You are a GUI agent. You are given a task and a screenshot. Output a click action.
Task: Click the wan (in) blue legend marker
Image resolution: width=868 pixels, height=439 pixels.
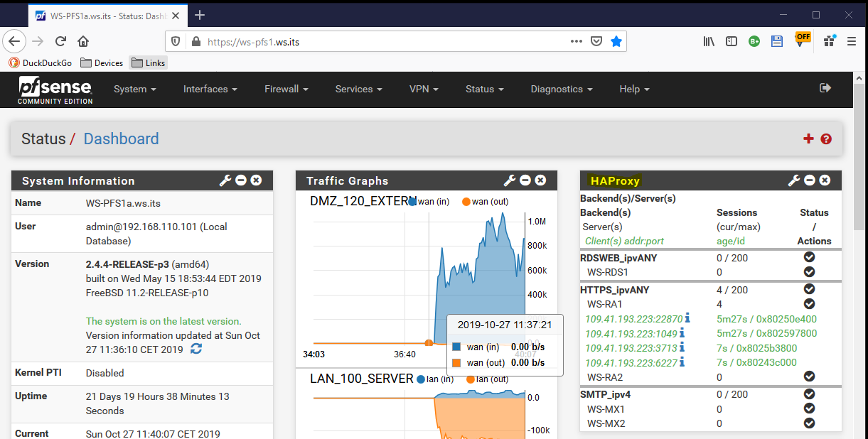click(x=412, y=201)
